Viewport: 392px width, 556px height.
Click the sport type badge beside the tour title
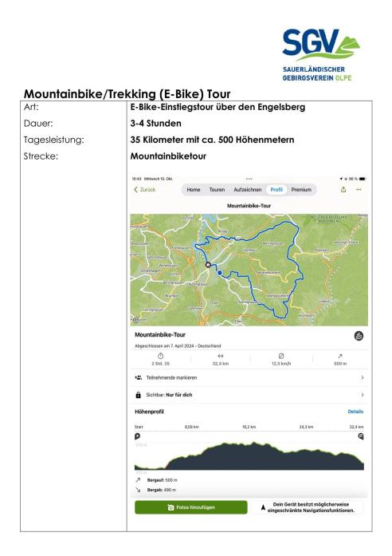359,336
